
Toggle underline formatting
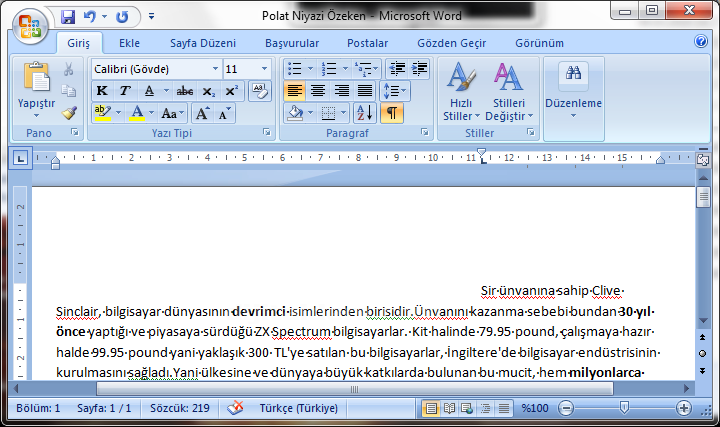pyautogui.click(x=149, y=91)
